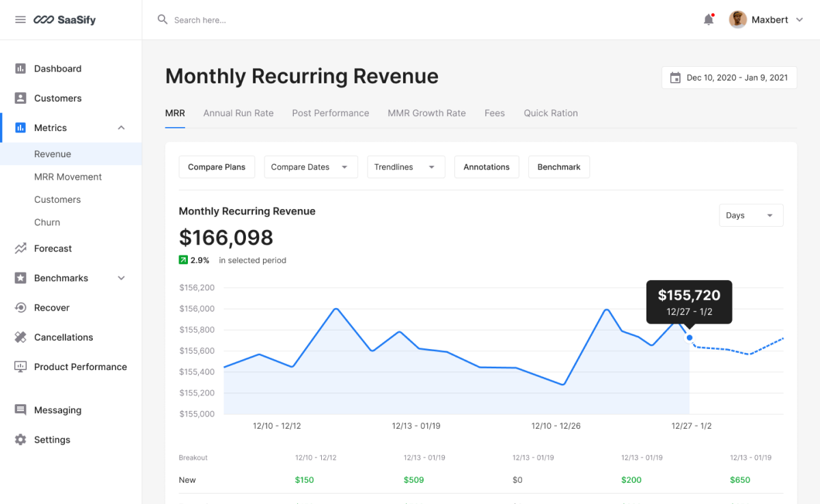Open the Days interval dropdown
The height and width of the screenshot is (504, 820).
[751, 215]
